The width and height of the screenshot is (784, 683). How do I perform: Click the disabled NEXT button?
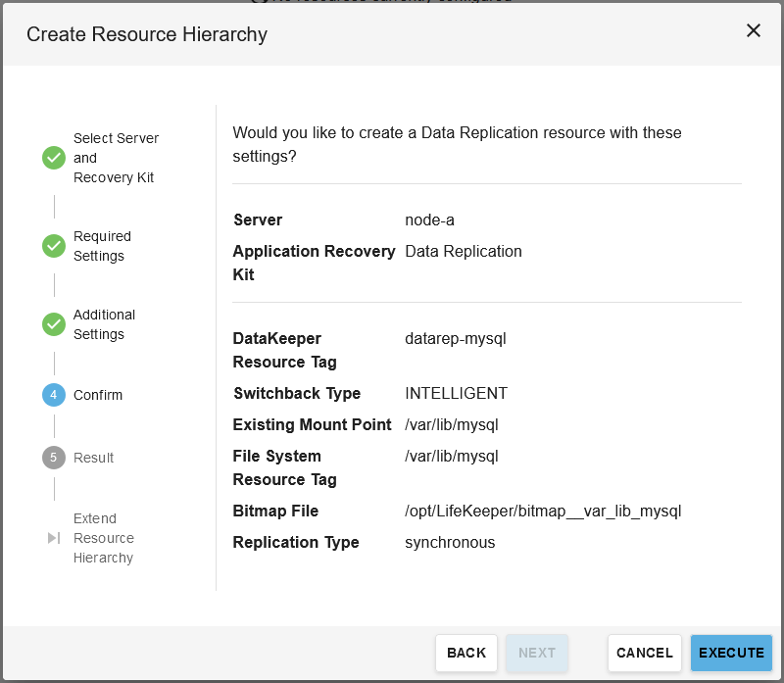pos(537,653)
